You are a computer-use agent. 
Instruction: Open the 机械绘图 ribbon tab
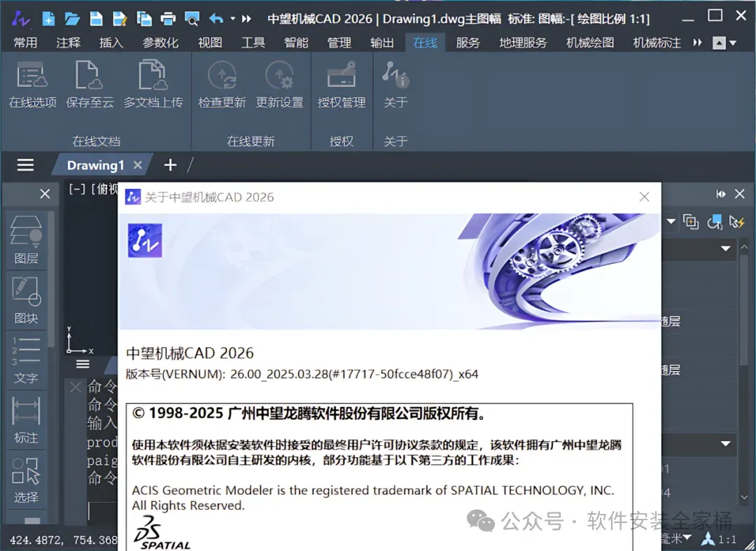click(x=590, y=43)
